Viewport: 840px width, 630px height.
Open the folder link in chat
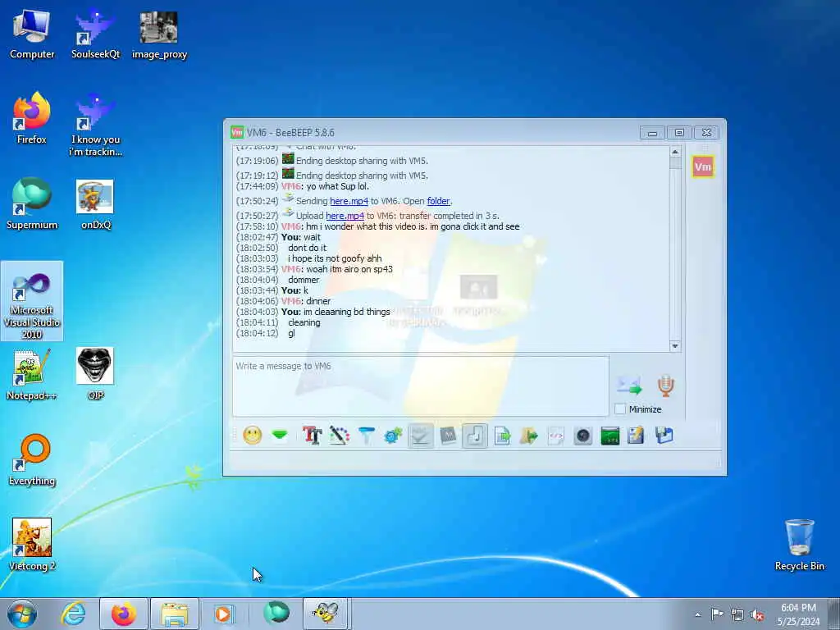coord(438,201)
